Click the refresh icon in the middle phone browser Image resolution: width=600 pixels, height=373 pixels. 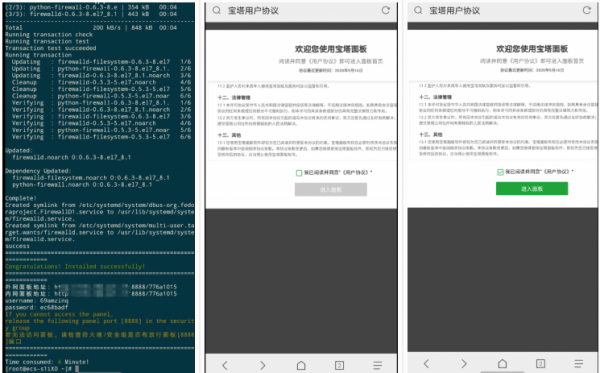pos(386,10)
